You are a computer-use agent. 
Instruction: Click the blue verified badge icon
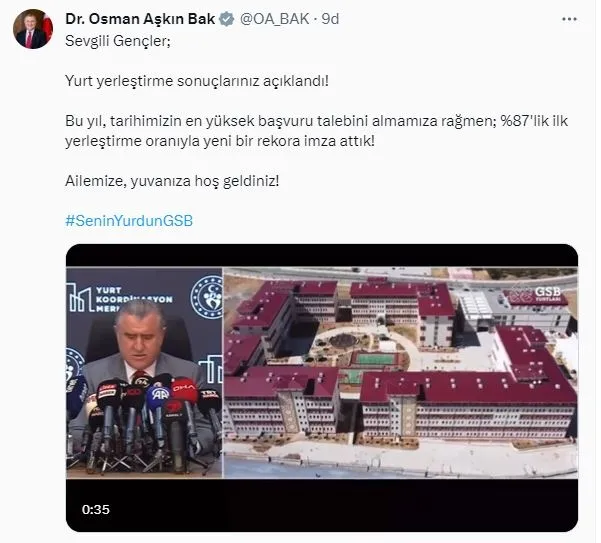pyautogui.click(x=227, y=19)
